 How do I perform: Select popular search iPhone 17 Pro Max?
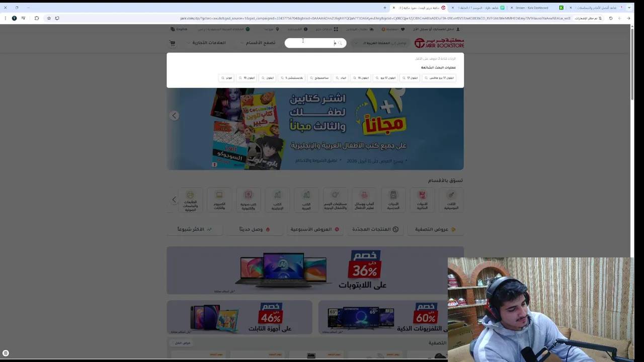(439, 78)
